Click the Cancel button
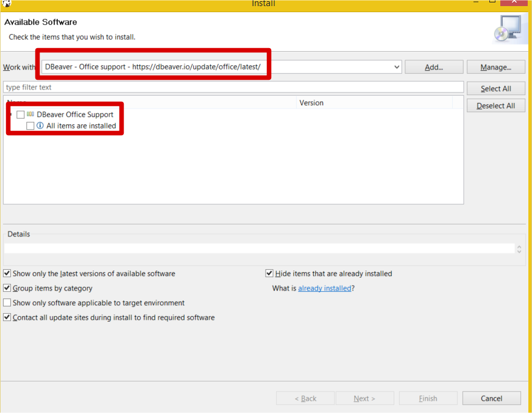 [491, 398]
